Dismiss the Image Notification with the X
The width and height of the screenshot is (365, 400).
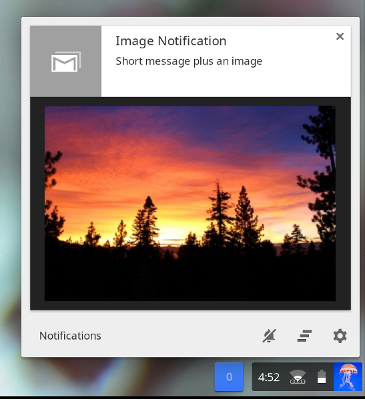point(340,36)
